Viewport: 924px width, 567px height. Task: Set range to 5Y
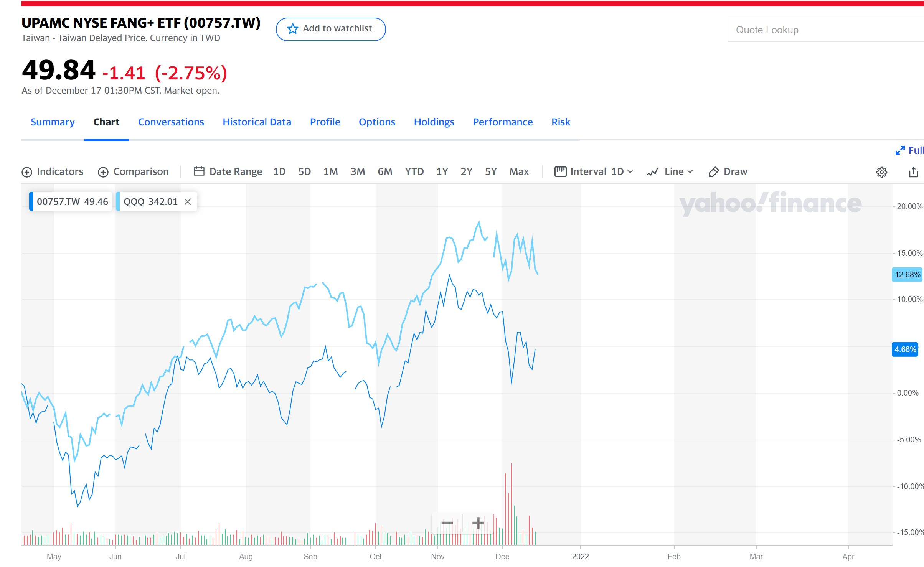tap(490, 171)
